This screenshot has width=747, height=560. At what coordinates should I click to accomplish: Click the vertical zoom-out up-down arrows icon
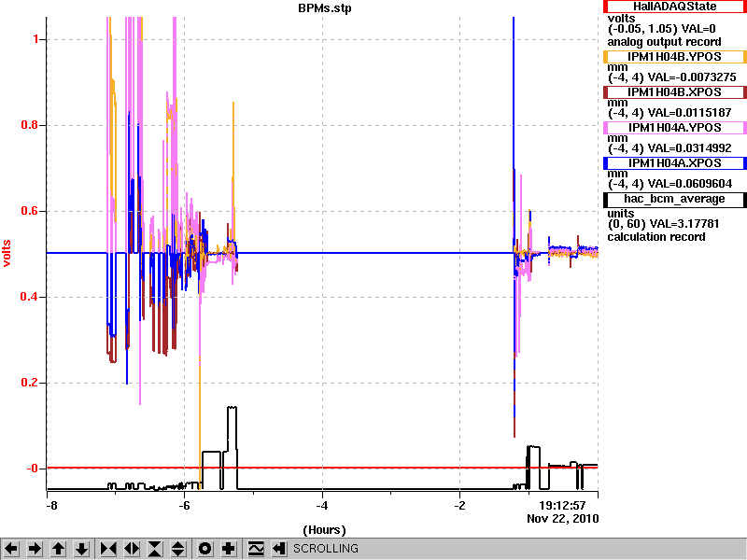coord(178,549)
